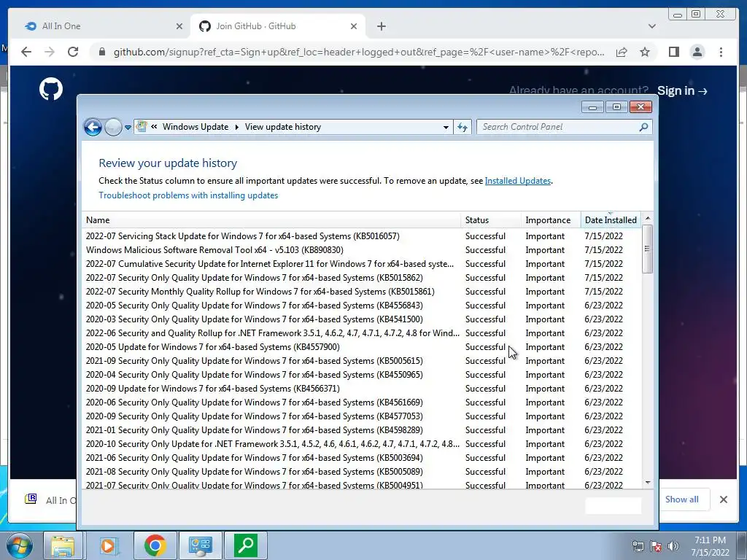Click the Chrome icon on the taskbar
The height and width of the screenshot is (560, 747).
[x=155, y=545]
